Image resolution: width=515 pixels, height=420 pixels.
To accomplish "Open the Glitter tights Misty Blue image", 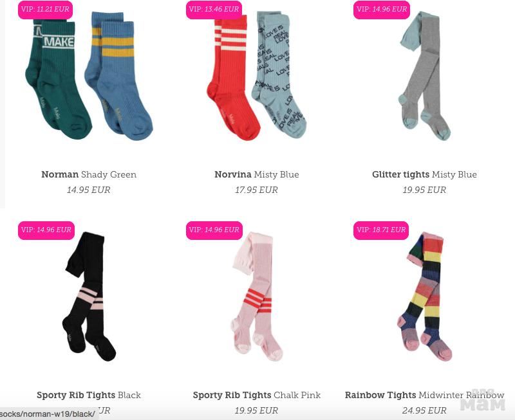I will (425, 76).
